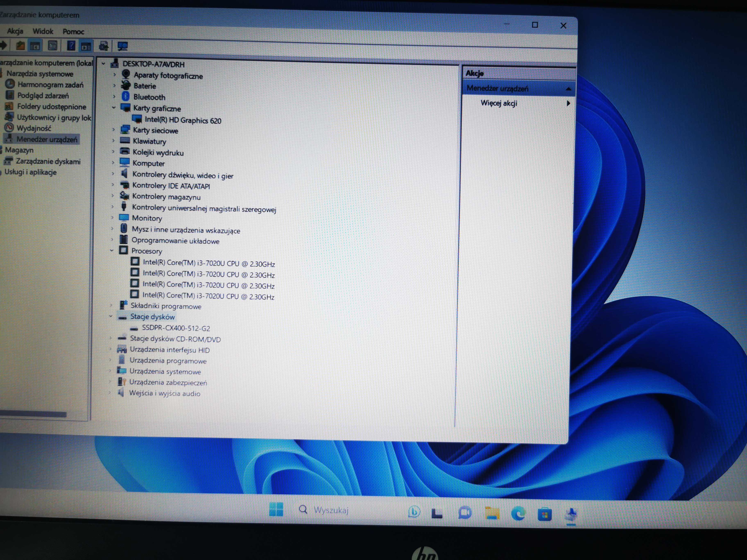The height and width of the screenshot is (560, 747).
Task: Click the Kolejki wydruku printer icon
Action: click(x=125, y=151)
